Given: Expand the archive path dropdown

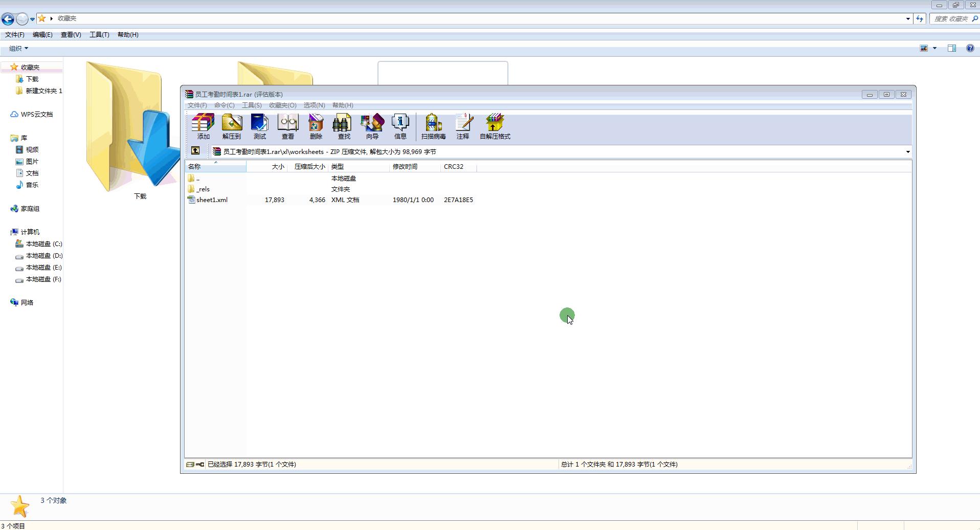Looking at the screenshot, I should click(908, 152).
